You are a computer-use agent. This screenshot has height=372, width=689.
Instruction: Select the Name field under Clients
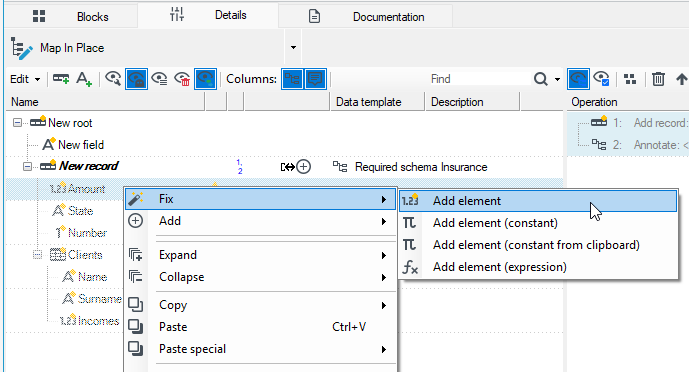(92, 277)
